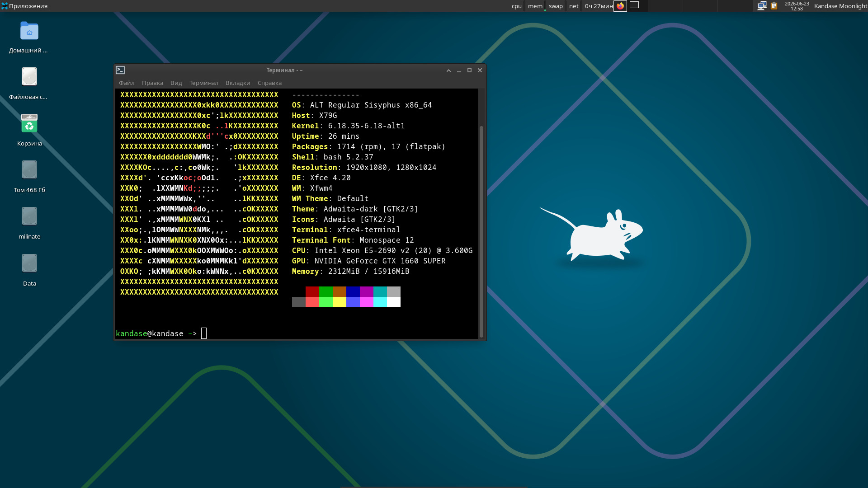
Task: Select the Корзина trash desktop icon
Action: tap(29, 131)
